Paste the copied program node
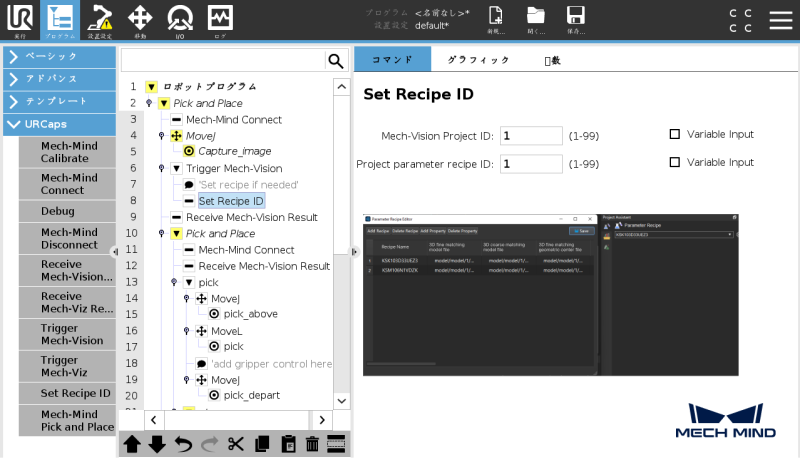800x458 pixels. pyautogui.click(x=288, y=444)
